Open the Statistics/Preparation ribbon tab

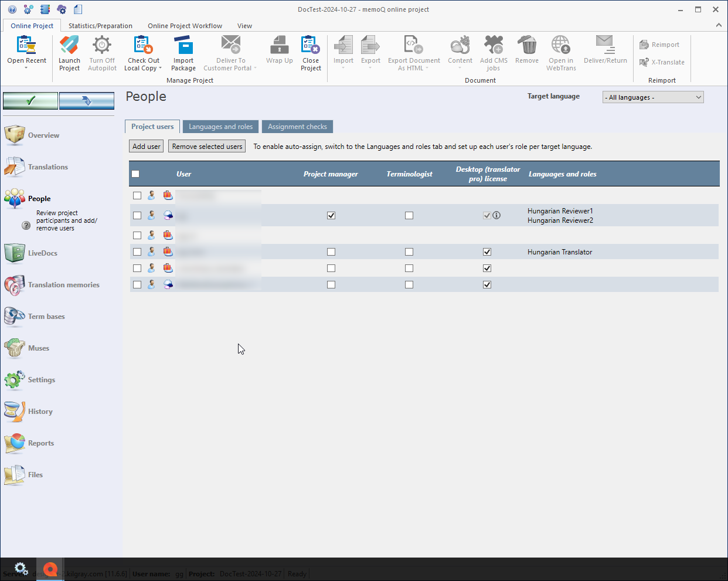(x=100, y=26)
